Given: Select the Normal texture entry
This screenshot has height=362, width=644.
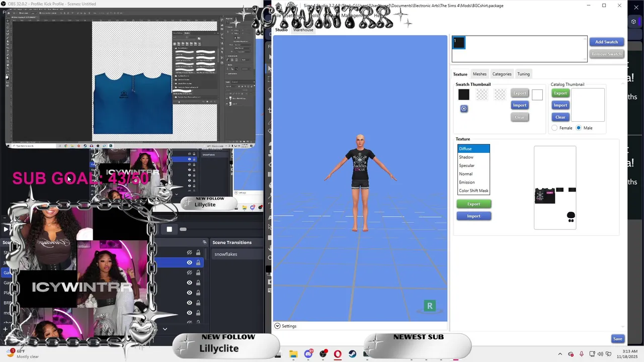Looking at the screenshot, I should (x=473, y=174).
